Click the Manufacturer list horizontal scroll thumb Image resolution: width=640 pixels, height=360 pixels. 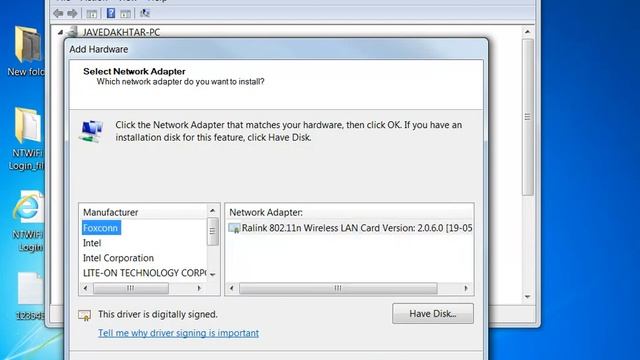click(131, 288)
